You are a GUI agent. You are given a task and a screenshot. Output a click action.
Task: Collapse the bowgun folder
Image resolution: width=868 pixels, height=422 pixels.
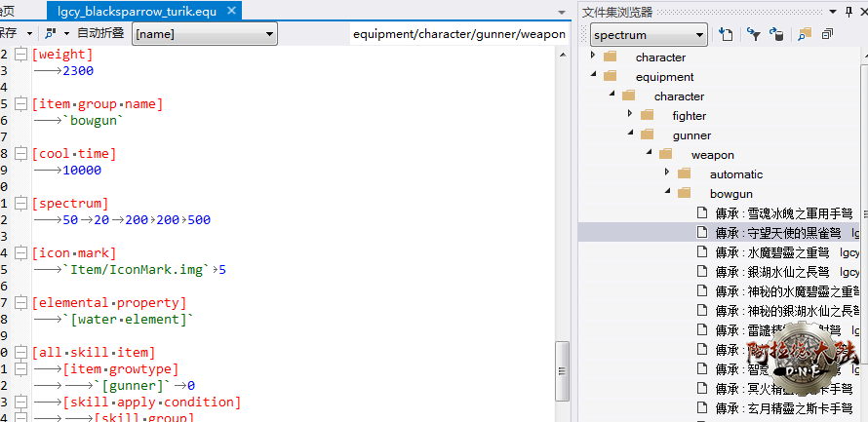668,193
